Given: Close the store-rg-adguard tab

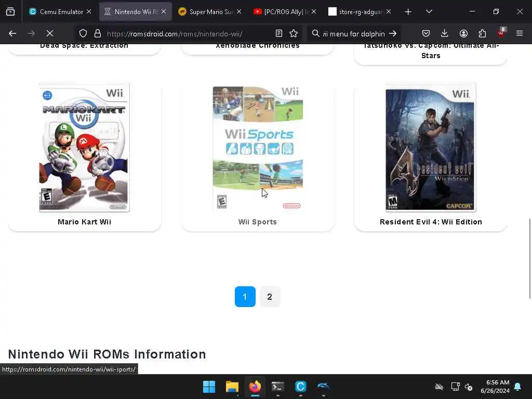Looking at the screenshot, I should (389, 11).
